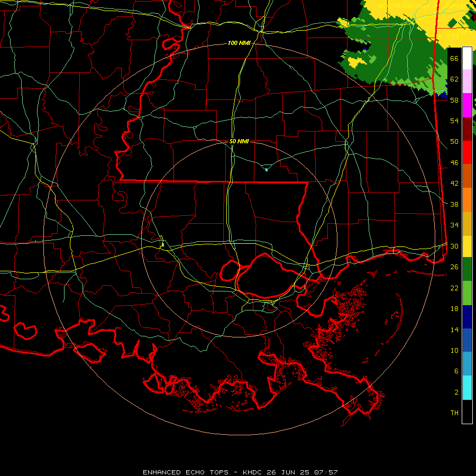Viewport: 476px width, 476px height.
Task: Click the black threshold swatch at legend bottom
Action: pos(467,411)
